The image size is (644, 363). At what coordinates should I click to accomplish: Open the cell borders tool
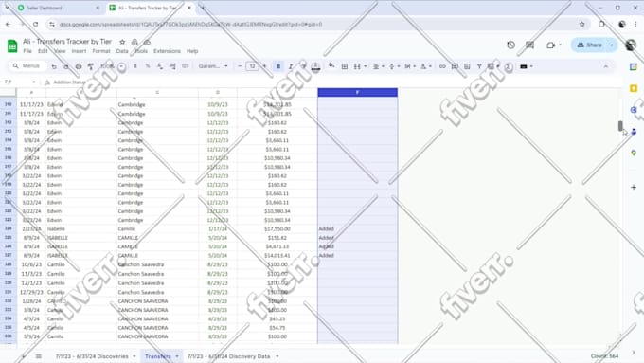pos(345,66)
